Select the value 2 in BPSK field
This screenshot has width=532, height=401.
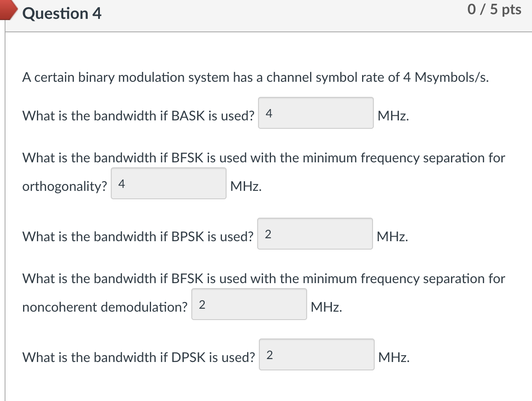[267, 233]
